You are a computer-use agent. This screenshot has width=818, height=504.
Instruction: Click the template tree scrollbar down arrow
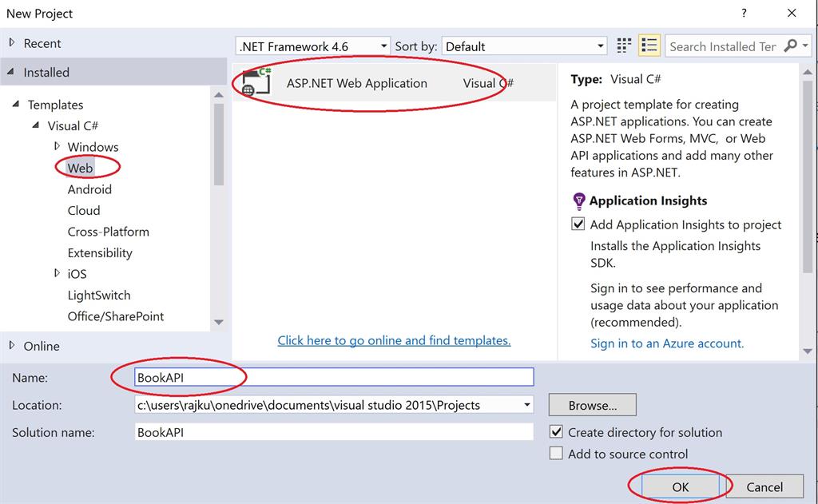tap(219, 322)
